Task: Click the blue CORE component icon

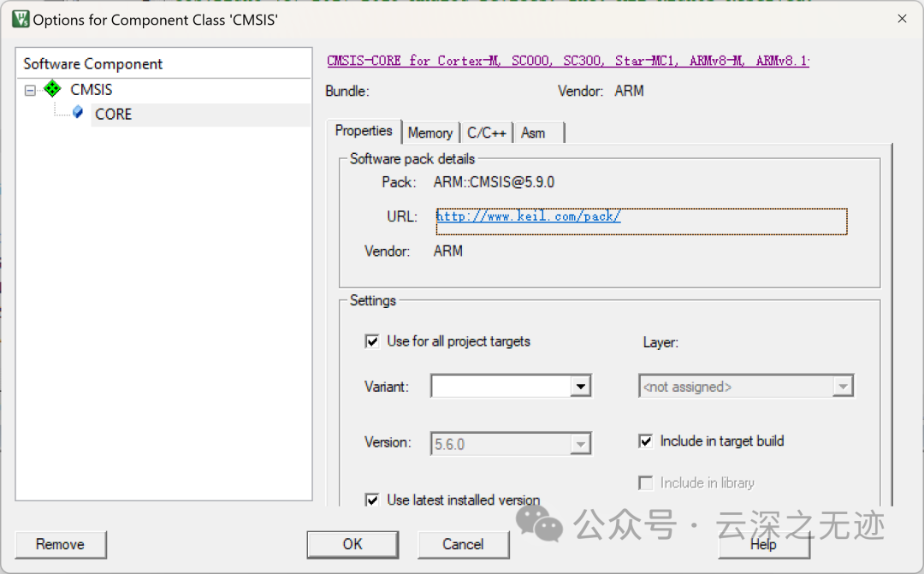Action: pos(78,112)
